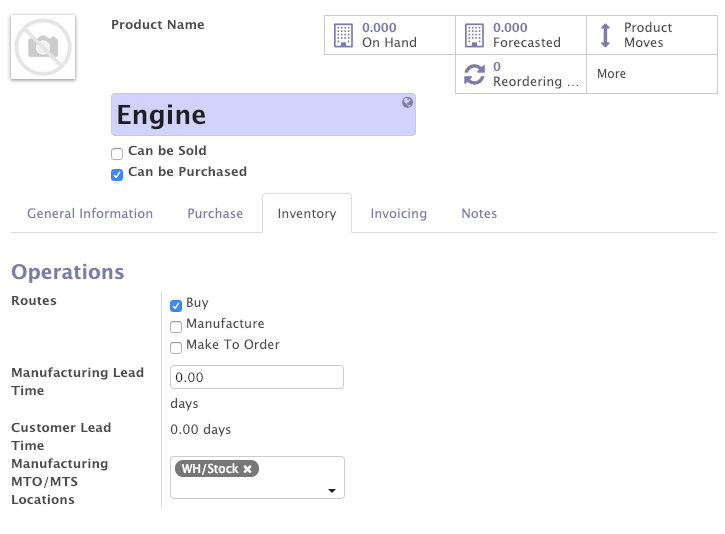This screenshot has height=534, width=725.
Task: Click the WH/Stock location tag
Action: 216,469
